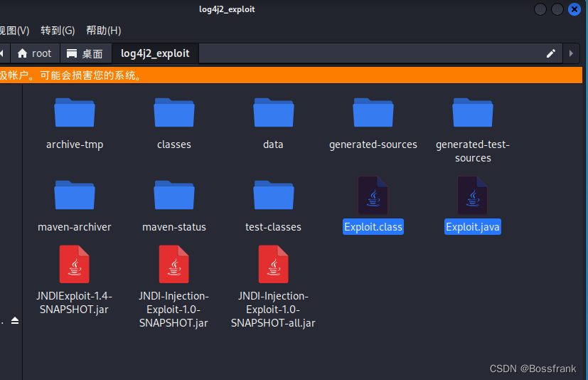
Task: Click the orange root-account warning banner
Action: coord(291,75)
